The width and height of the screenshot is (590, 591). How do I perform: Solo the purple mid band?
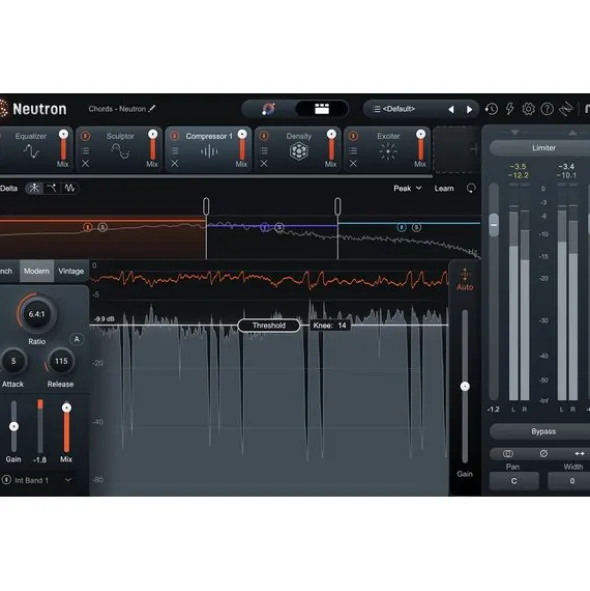(279, 227)
